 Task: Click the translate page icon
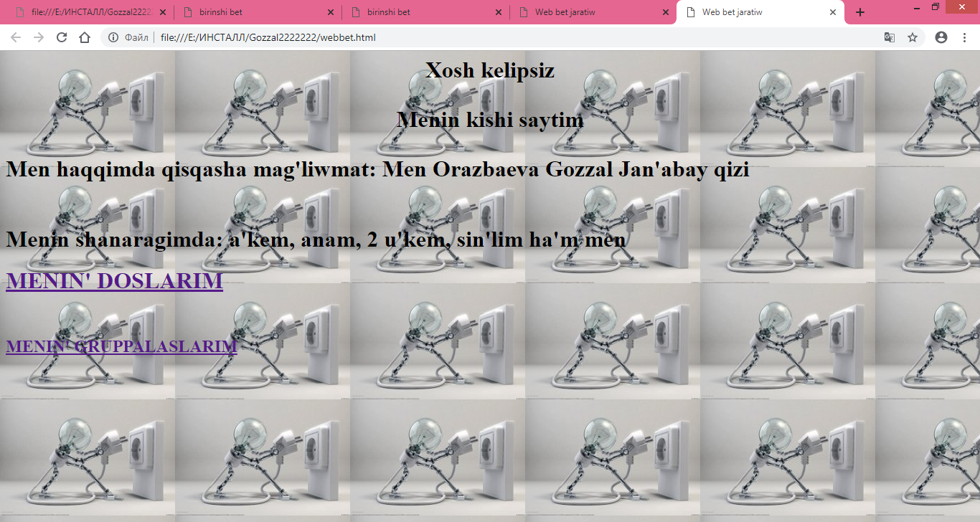(x=890, y=37)
